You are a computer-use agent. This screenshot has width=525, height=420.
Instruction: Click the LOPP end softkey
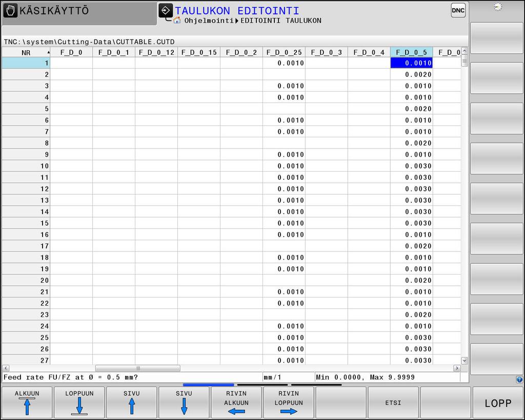click(498, 402)
